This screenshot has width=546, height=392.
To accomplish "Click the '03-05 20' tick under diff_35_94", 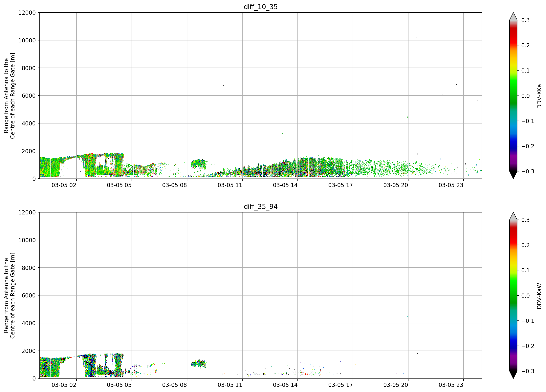I will (x=396, y=385).
